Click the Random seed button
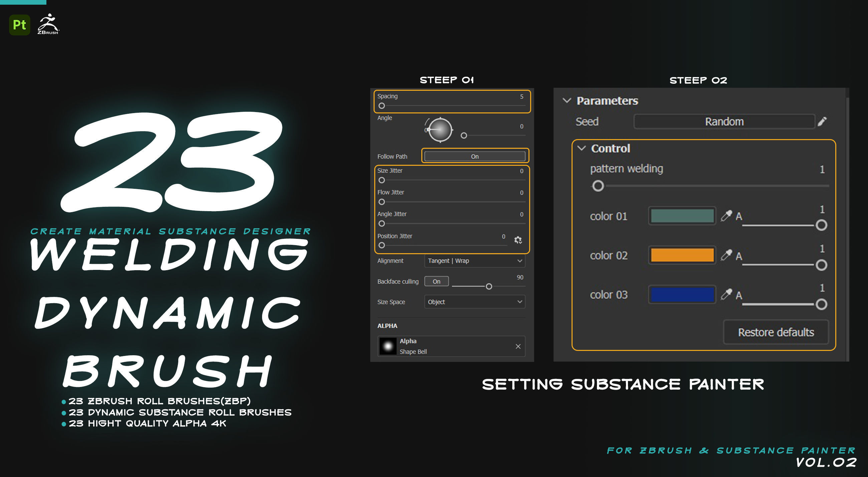 [x=724, y=121]
